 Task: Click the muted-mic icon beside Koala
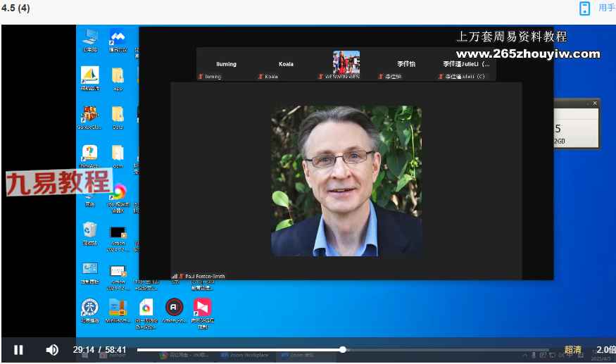pos(260,76)
